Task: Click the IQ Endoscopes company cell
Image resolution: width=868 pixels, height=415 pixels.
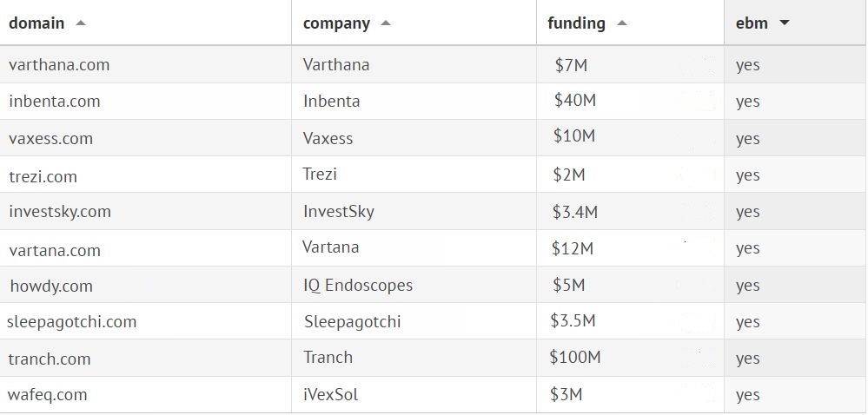Action: (x=358, y=286)
